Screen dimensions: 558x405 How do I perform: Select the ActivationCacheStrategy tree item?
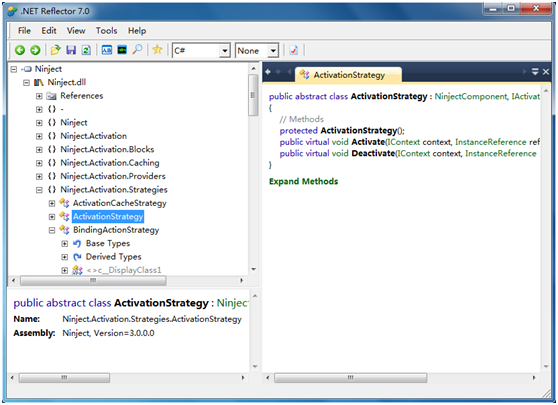tap(120, 203)
